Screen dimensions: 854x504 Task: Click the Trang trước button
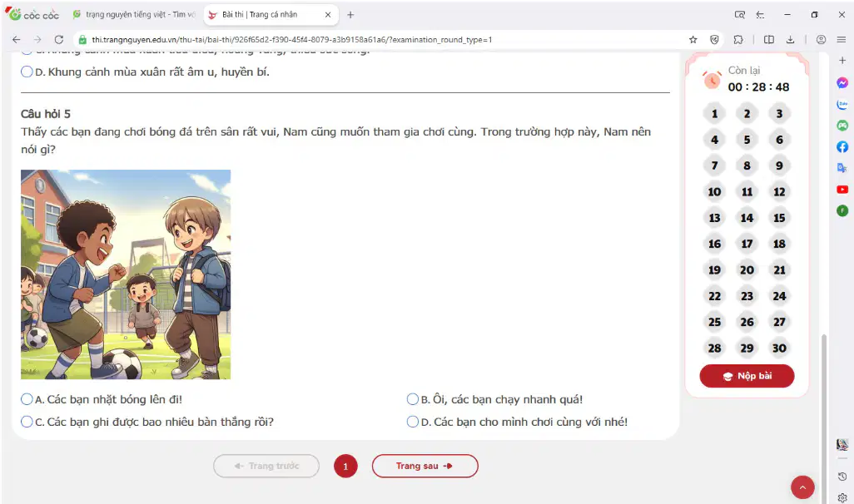click(266, 466)
